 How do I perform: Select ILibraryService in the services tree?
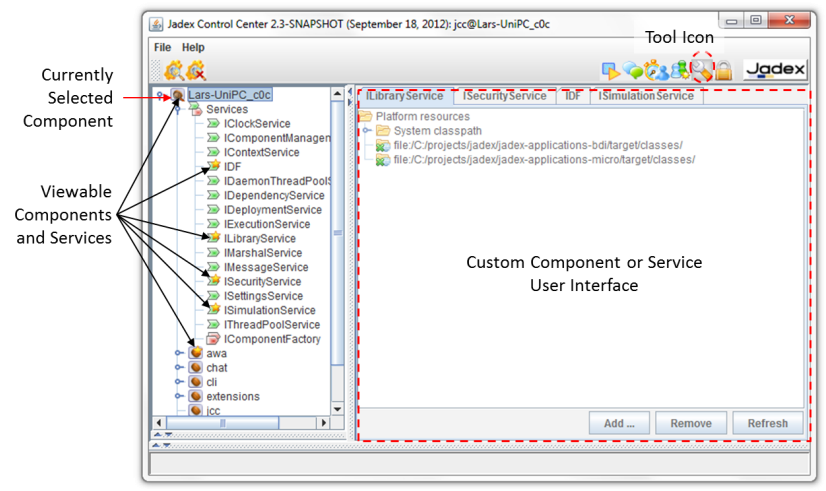coord(259,239)
